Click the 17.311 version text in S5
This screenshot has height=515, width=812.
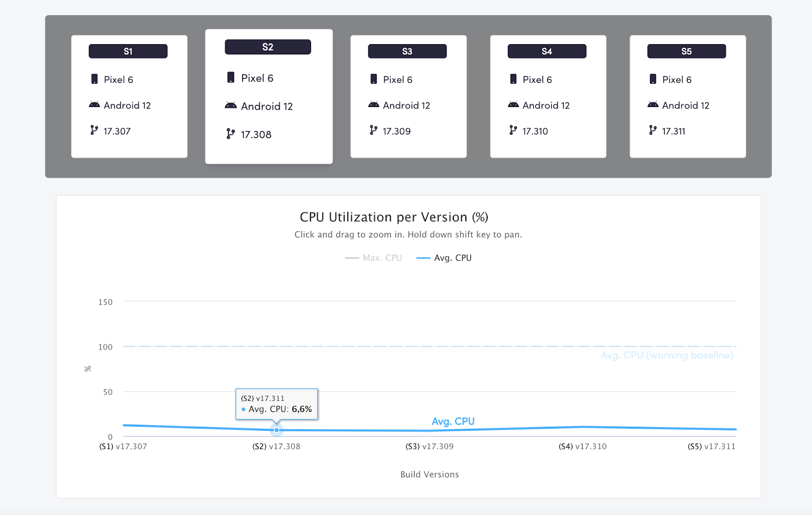tap(673, 131)
